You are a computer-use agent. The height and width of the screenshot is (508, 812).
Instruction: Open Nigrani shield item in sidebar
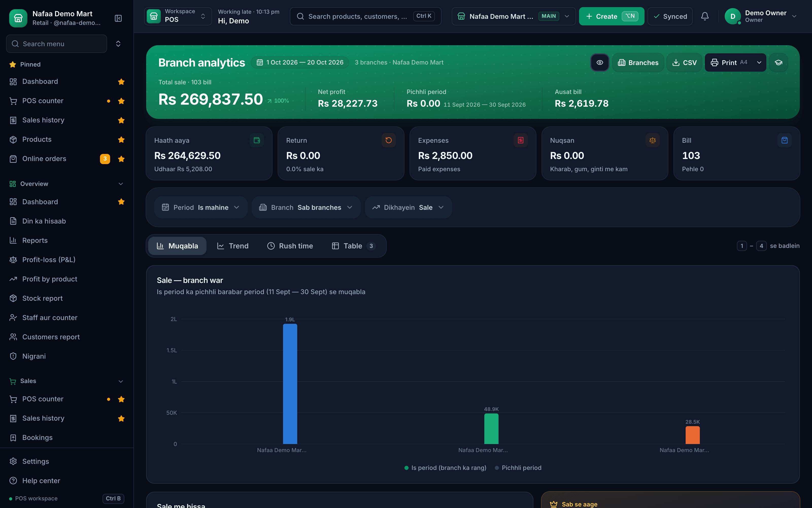pos(67,356)
